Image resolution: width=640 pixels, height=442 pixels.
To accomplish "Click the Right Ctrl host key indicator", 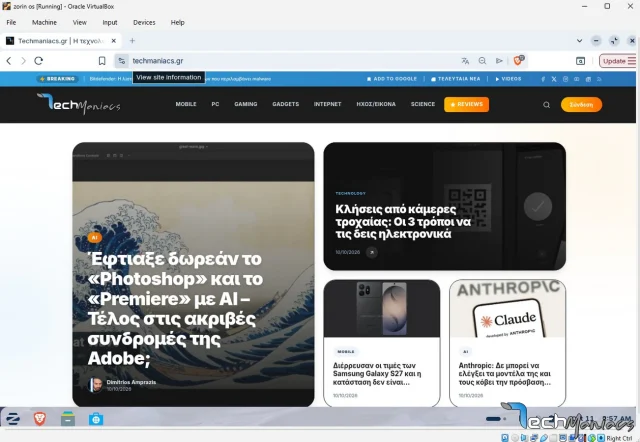I will tap(619, 438).
